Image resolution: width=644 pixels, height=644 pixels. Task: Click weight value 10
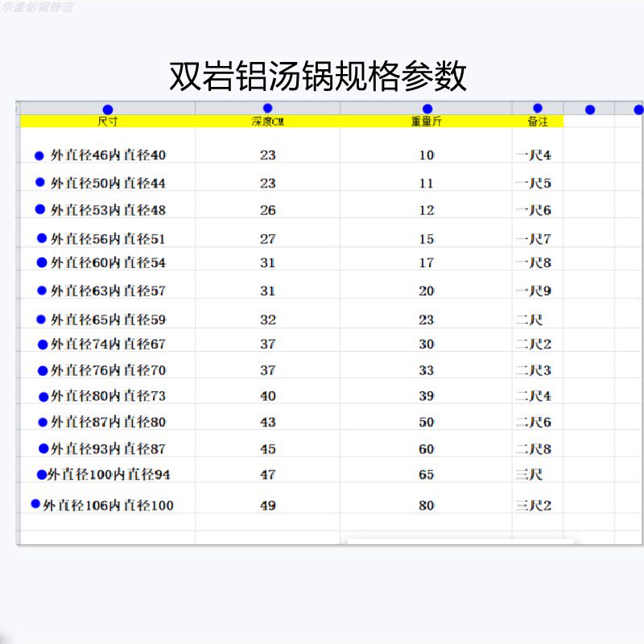[x=427, y=155]
